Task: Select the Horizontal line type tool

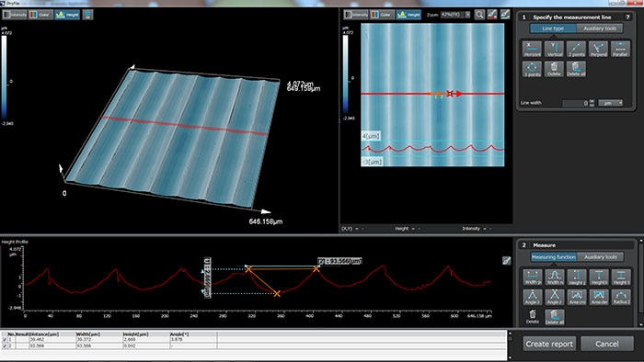Action: click(532, 49)
